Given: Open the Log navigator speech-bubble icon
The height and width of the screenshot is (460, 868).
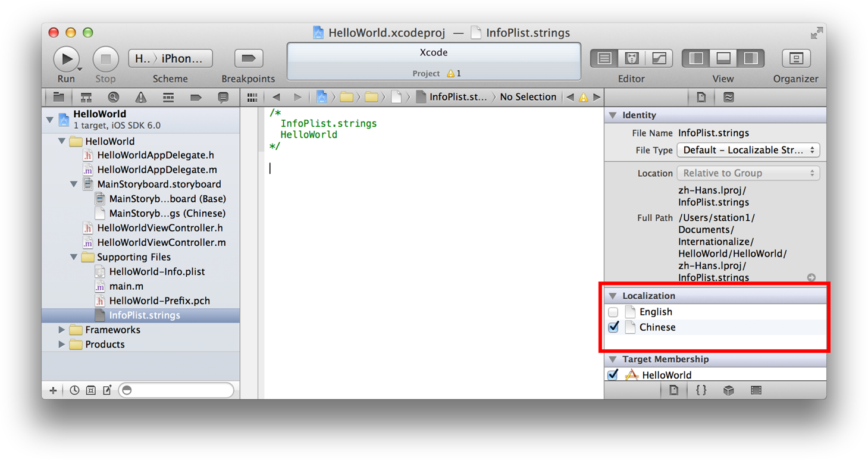Looking at the screenshot, I should pos(223,97).
